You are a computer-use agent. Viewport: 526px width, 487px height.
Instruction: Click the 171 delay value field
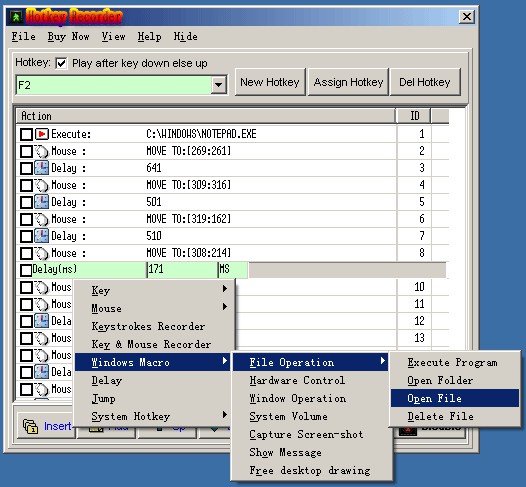pyautogui.click(x=182, y=270)
